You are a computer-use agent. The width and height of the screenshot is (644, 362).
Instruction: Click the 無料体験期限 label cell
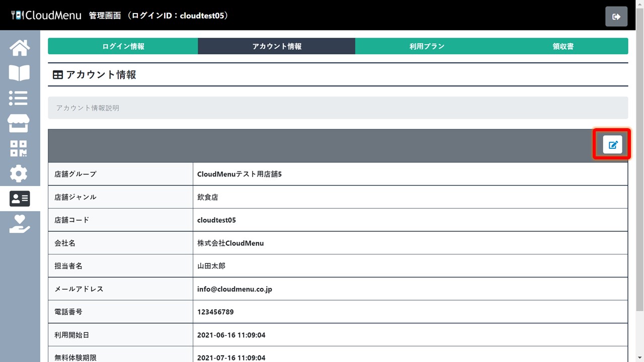[x=121, y=354]
